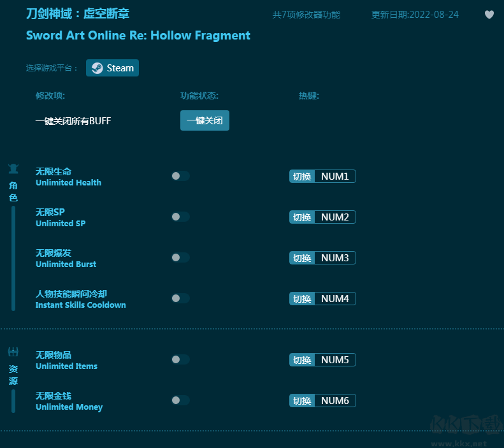
Task: Click the NUM1 hotkey field
Action: 335,177
